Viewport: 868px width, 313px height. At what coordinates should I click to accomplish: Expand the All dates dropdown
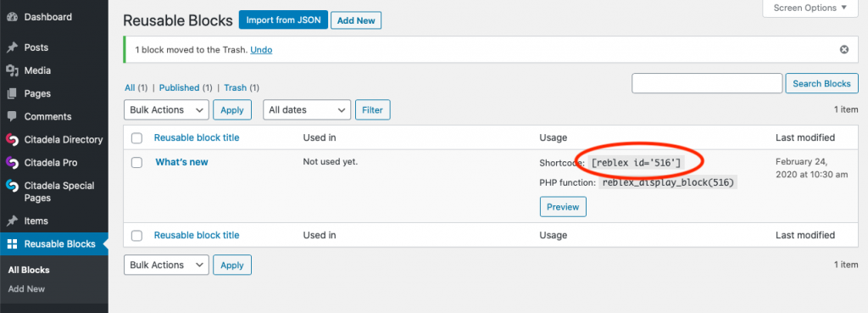[307, 109]
